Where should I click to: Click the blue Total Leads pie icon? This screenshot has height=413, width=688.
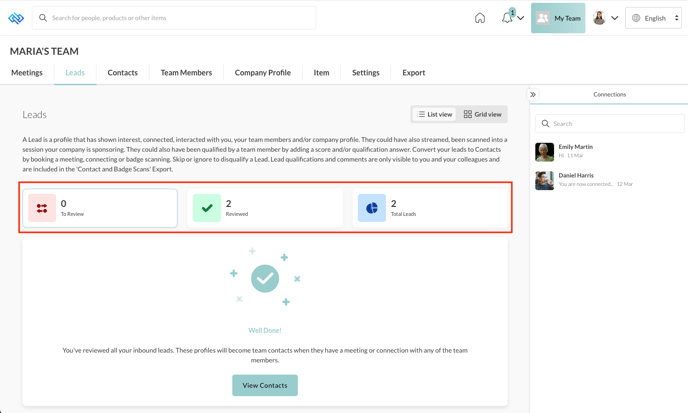(x=371, y=208)
